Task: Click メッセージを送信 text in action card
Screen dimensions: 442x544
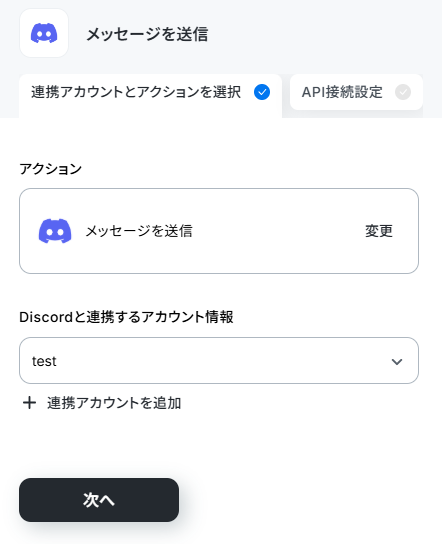Action: point(139,231)
